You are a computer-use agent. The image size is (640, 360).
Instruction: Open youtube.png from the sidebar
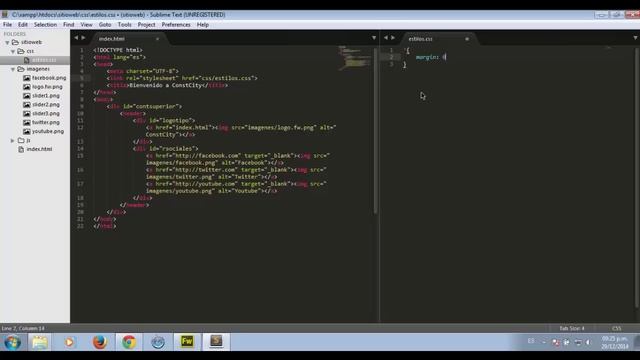48,131
